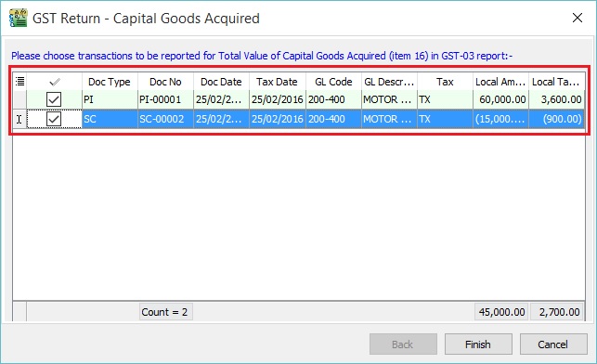597x364 pixels.
Task: Select the SC-00002 doc number cell
Action: [x=165, y=119]
